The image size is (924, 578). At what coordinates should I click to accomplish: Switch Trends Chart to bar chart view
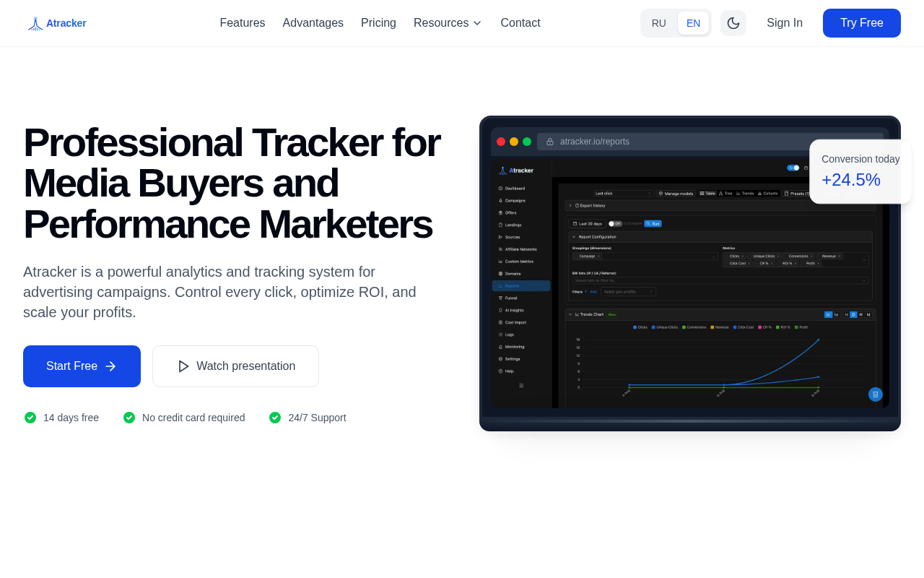coord(837,314)
